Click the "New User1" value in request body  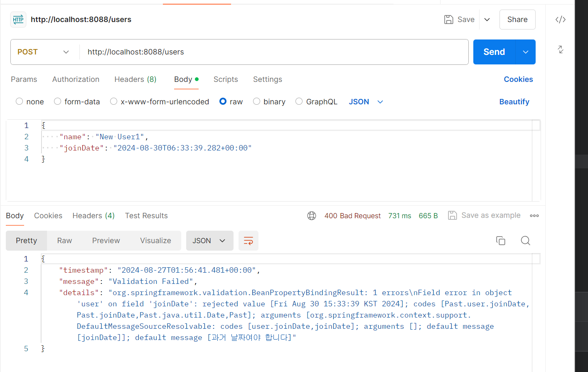[x=120, y=137]
